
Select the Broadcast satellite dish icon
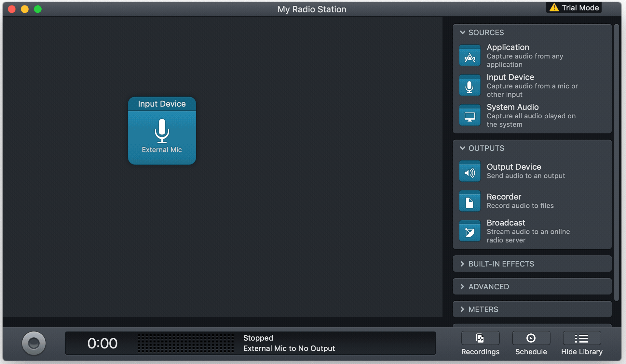point(469,231)
